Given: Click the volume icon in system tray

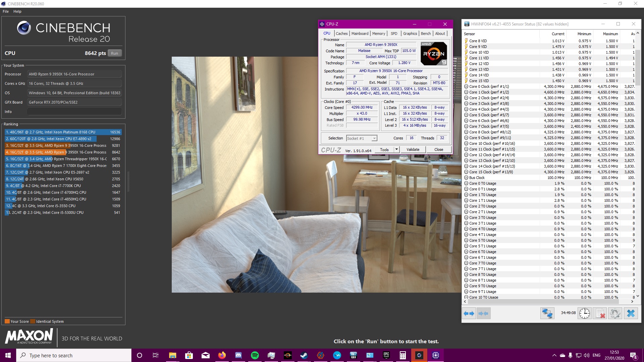Looking at the screenshot, I should (x=586, y=355).
